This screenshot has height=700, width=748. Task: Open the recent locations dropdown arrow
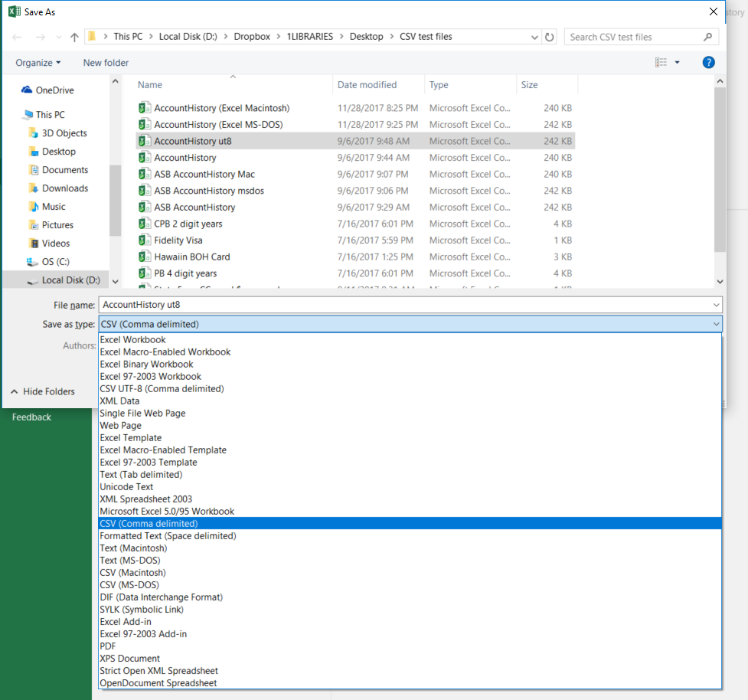[59, 37]
